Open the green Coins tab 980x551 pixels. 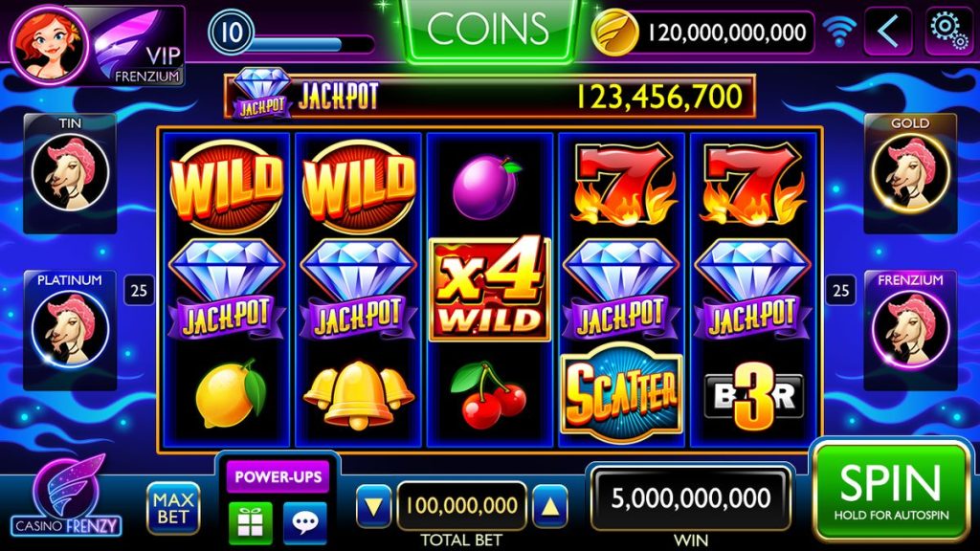coord(488,30)
